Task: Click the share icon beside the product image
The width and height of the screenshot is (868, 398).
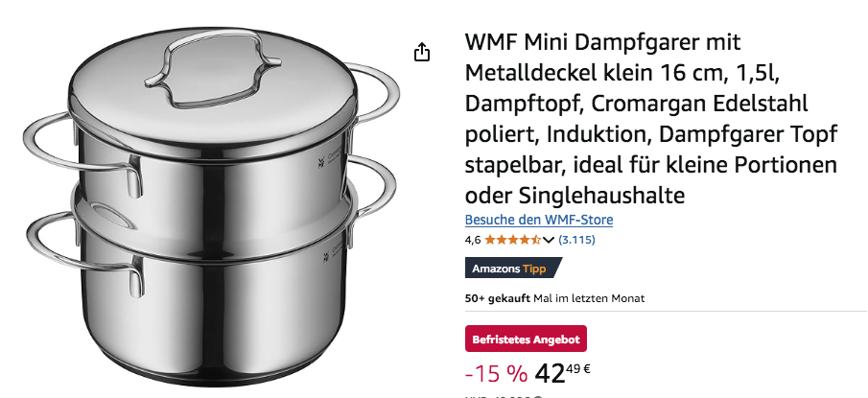Action: pos(422,52)
